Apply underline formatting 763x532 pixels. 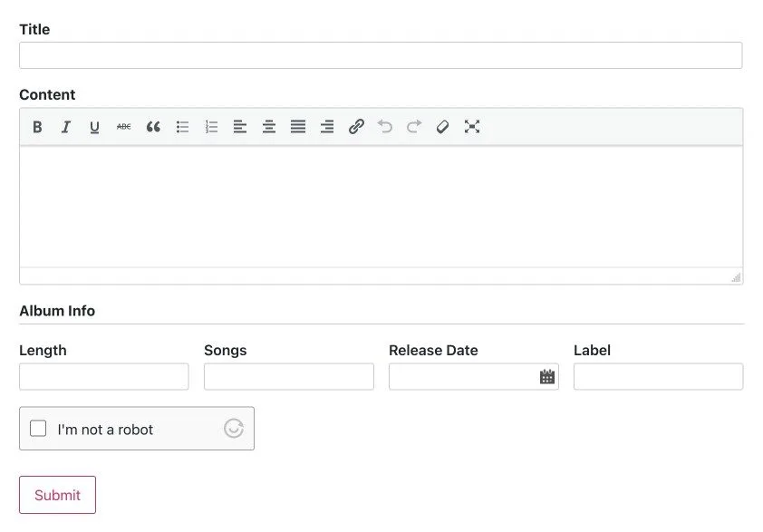[x=94, y=127]
